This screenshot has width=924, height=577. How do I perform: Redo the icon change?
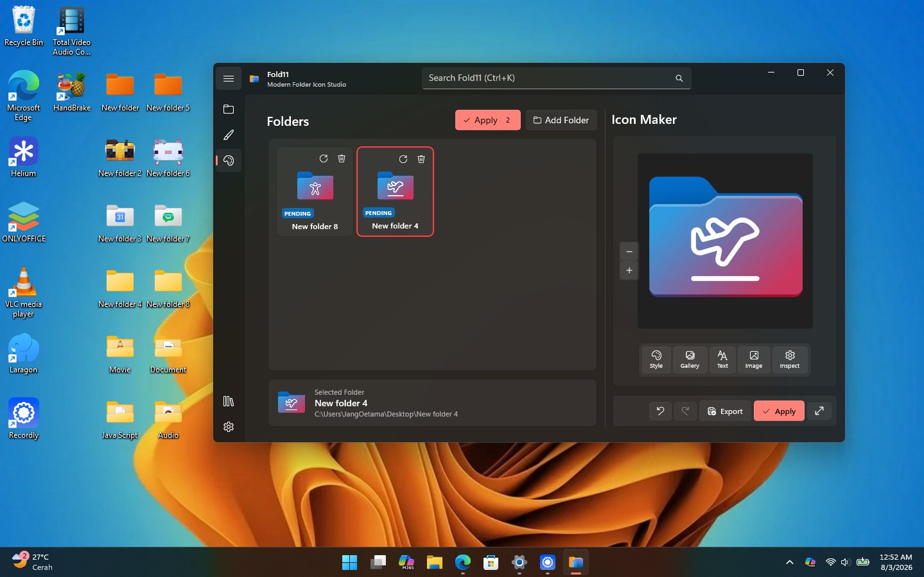685,411
